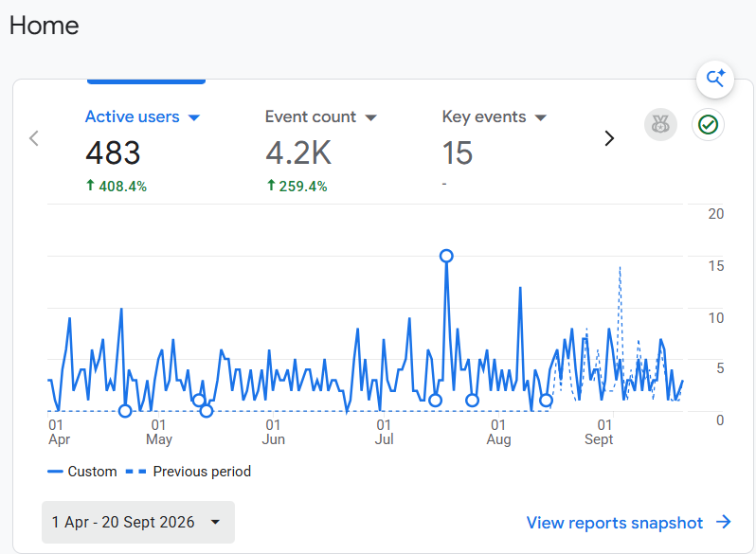Click the 408.4% increase value
Screen dimensions: 756x554
pyautogui.click(x=122, y=187)
